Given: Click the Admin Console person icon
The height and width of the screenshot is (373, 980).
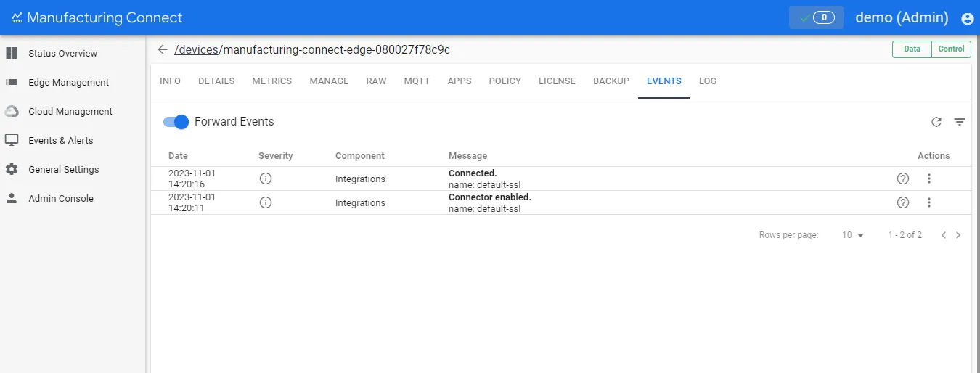Looking at the screenshot, I should click(x=12, y=198).
